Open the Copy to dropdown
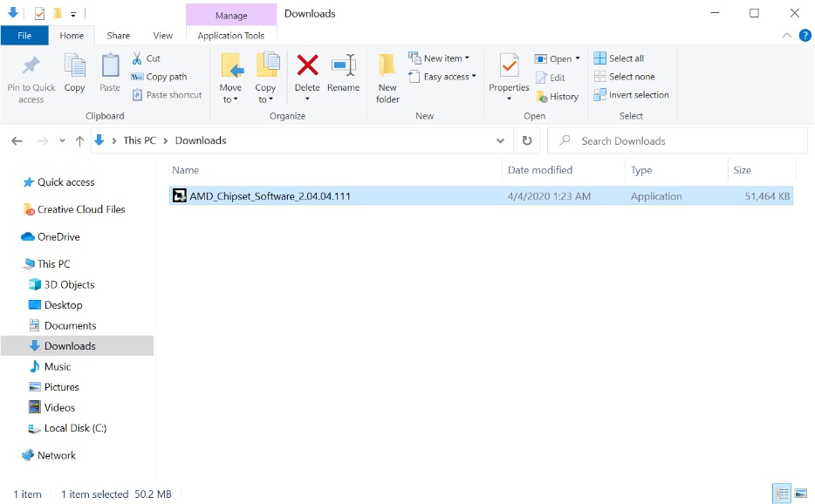 [265, 93]
